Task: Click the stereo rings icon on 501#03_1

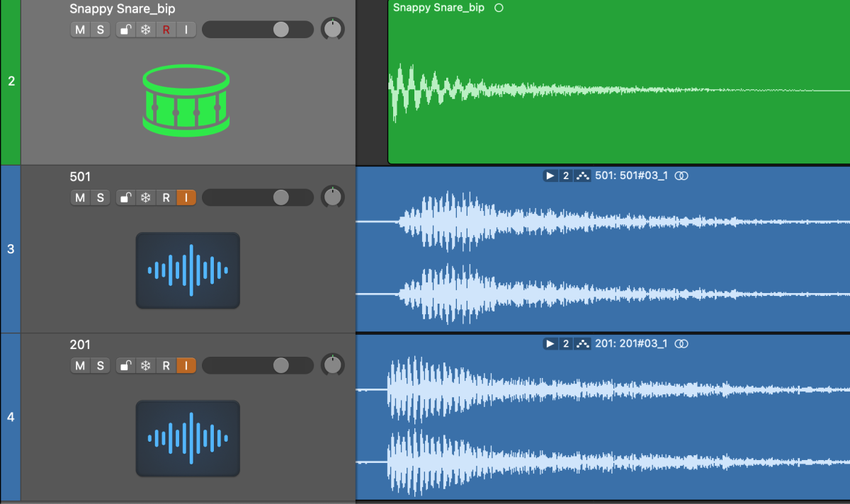Action: 681,176
